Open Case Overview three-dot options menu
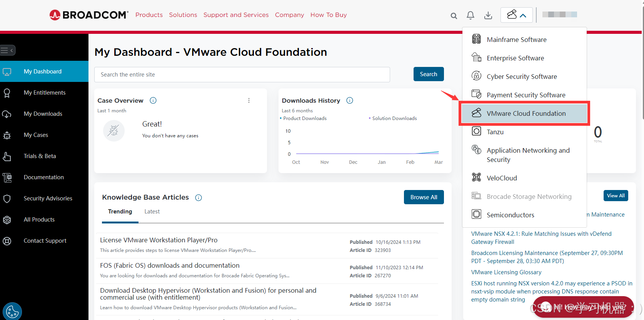This screenshot has width=644, height=320. [249, 100]
